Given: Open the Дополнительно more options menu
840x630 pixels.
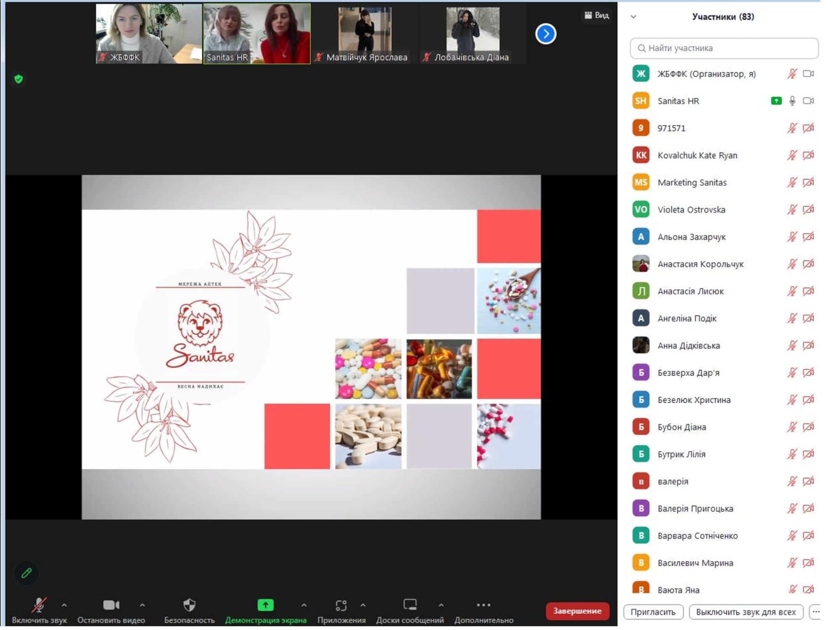Looking at the screenshot, I should pyautogui.click(x=484, y=610).
